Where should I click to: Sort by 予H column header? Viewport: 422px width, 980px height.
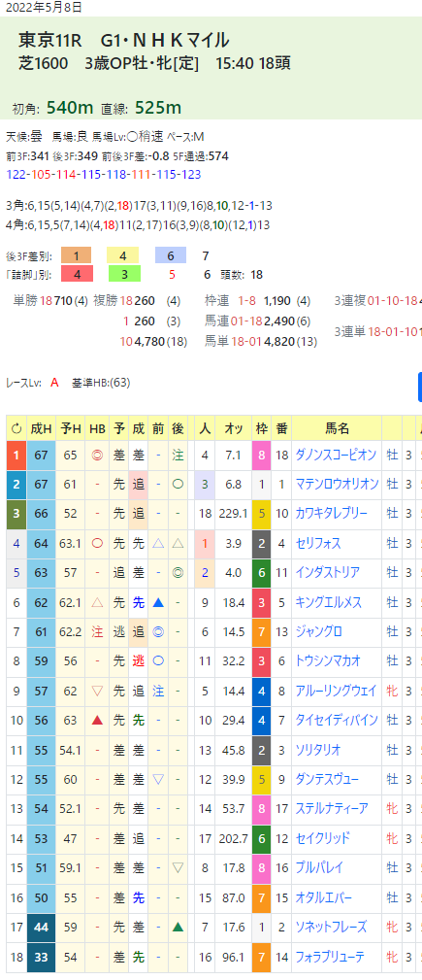pos(71,428)
